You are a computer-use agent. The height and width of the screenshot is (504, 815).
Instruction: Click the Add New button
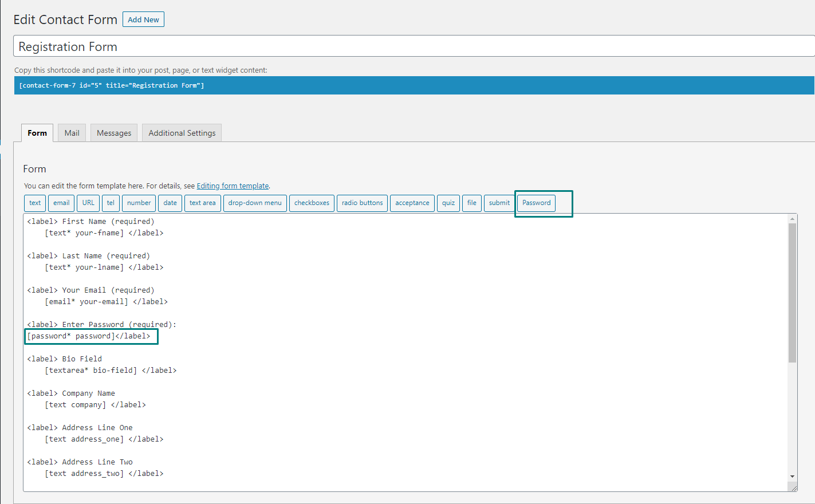(143, 19)
